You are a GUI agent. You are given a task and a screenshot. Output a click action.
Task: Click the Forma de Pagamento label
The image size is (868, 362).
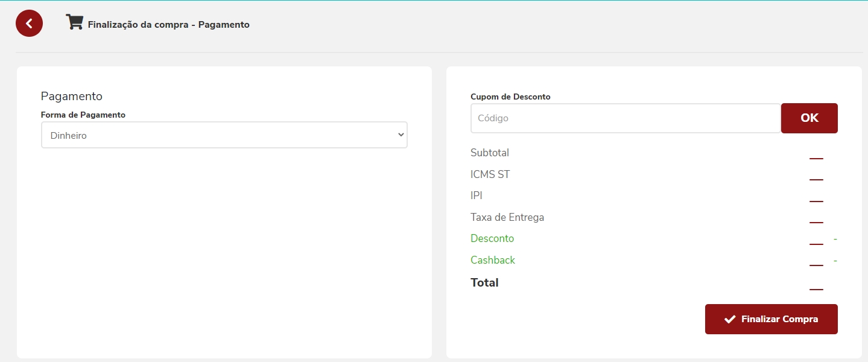click(83, 115)
